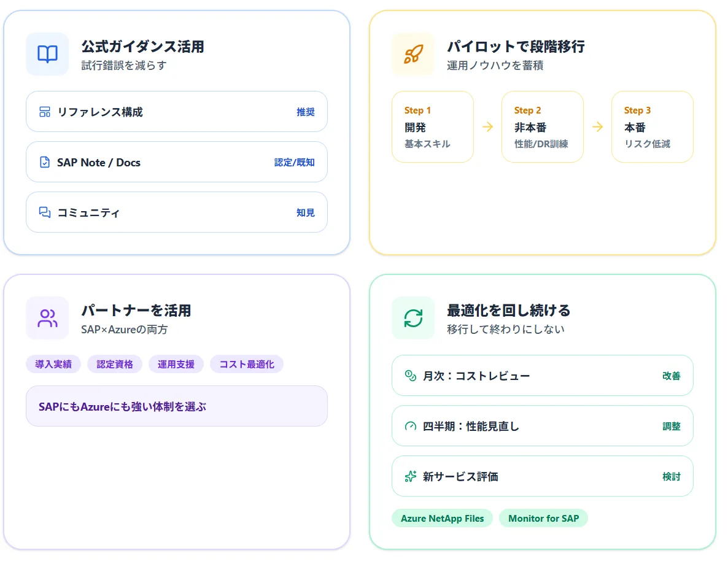Click the book icon beside 公式ガイダンス活用
Image resolution: width=728 pixels, height=561 pixels.
47,54
